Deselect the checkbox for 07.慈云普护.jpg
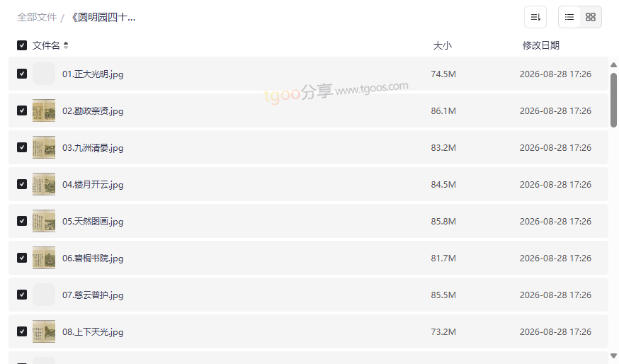The height and width of the screenshot is (364, 619). coord(22,295)
